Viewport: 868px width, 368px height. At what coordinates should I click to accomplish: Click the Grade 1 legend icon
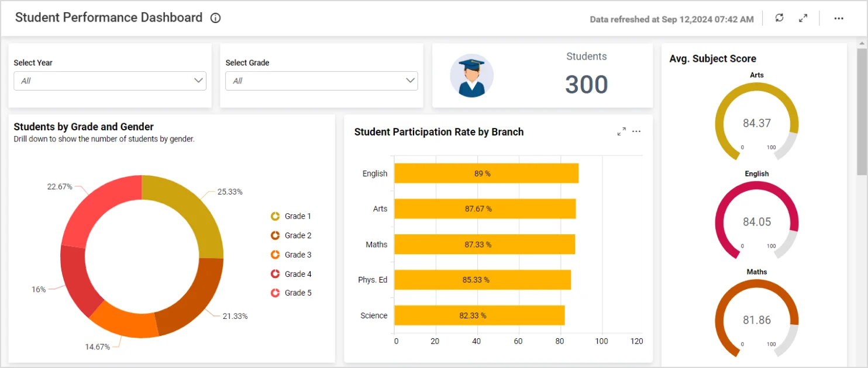pyautogui.click(x=275, y=216)
